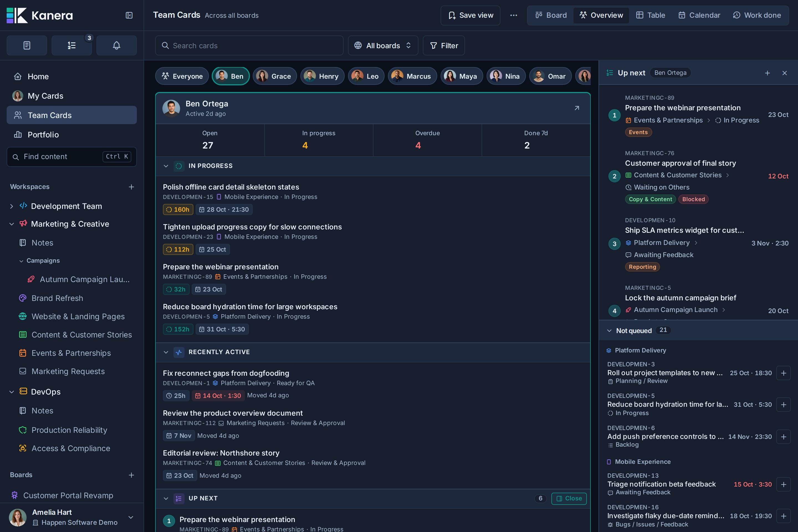Switch to Table view tab

tap(650, 15)
